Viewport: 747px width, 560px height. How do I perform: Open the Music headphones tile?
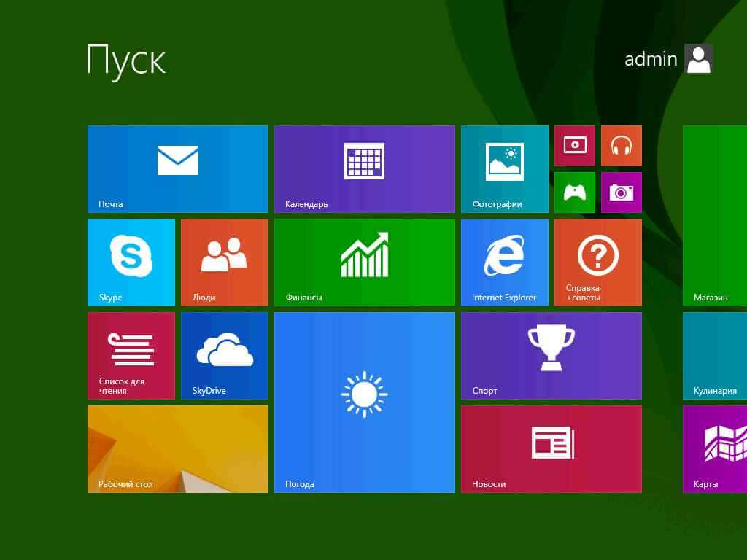[621, 146]
